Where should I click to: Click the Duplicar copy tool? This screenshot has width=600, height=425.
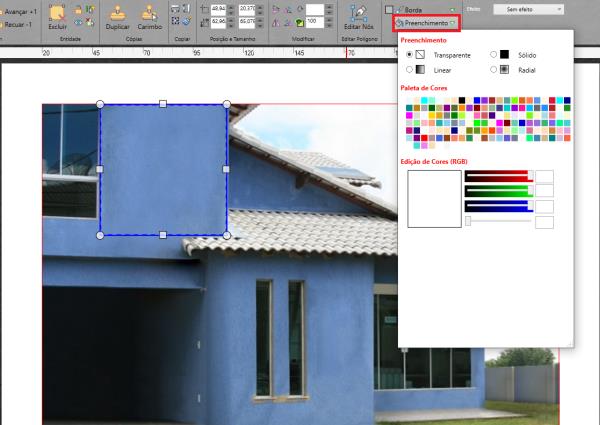(117, 17)
